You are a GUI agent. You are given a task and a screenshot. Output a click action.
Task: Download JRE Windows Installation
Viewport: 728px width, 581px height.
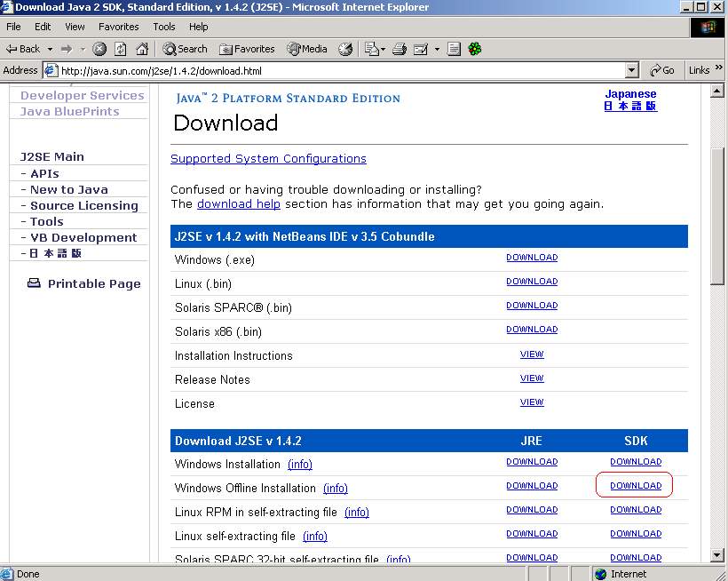click(x=532, y=462)
